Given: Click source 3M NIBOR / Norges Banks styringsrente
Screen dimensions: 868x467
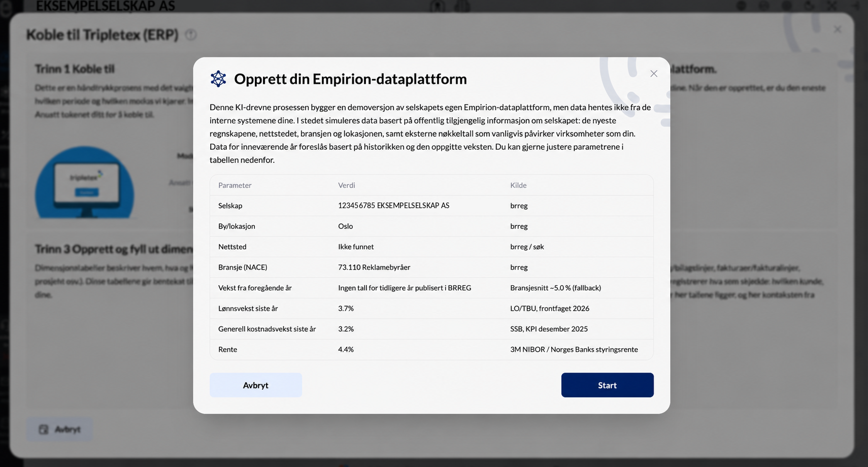Looking at the screenshot, I should 574,350.
